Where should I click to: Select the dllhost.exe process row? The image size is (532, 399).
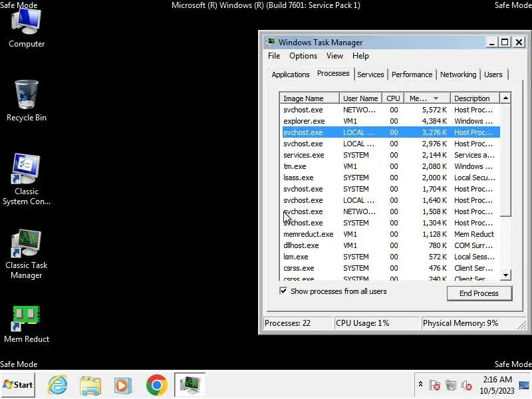(x=391, y=245)
